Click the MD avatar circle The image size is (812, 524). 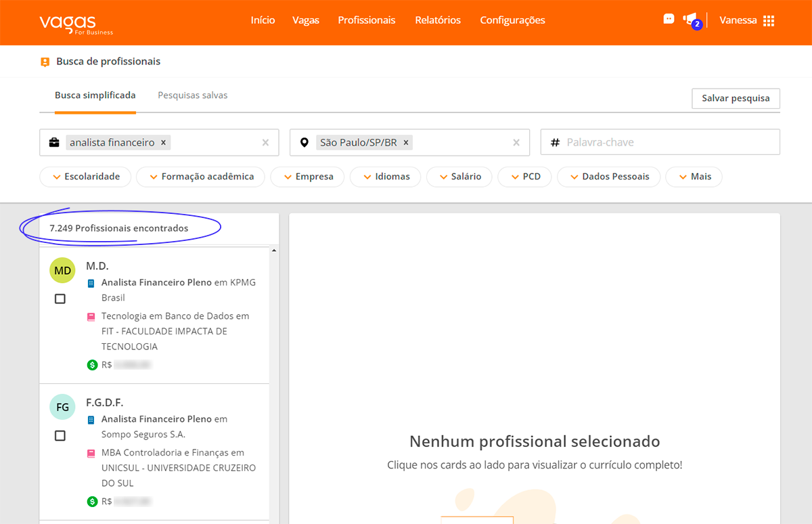pos(62,271)
